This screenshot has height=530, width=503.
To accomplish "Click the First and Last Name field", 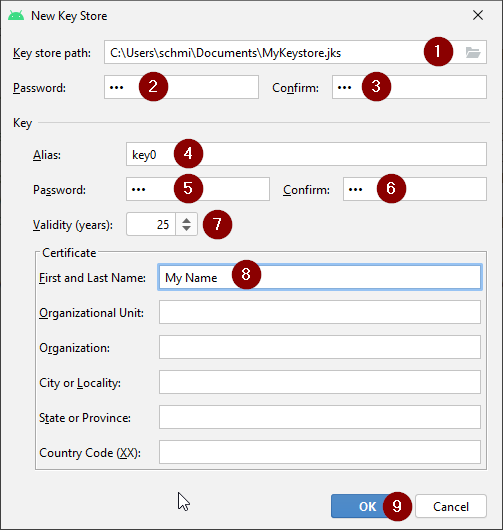I will [320, 277].
